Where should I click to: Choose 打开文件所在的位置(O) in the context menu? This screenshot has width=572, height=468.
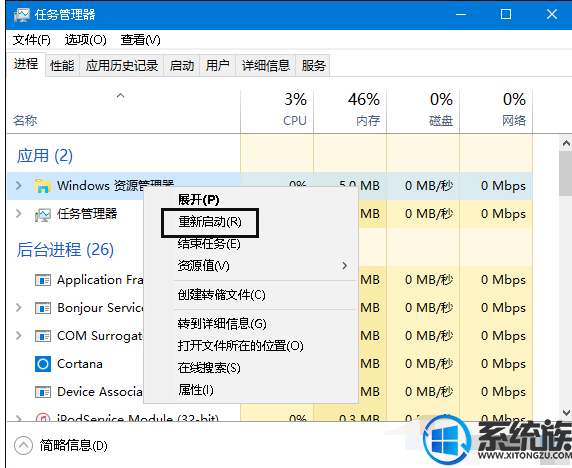tap(251, 345)
